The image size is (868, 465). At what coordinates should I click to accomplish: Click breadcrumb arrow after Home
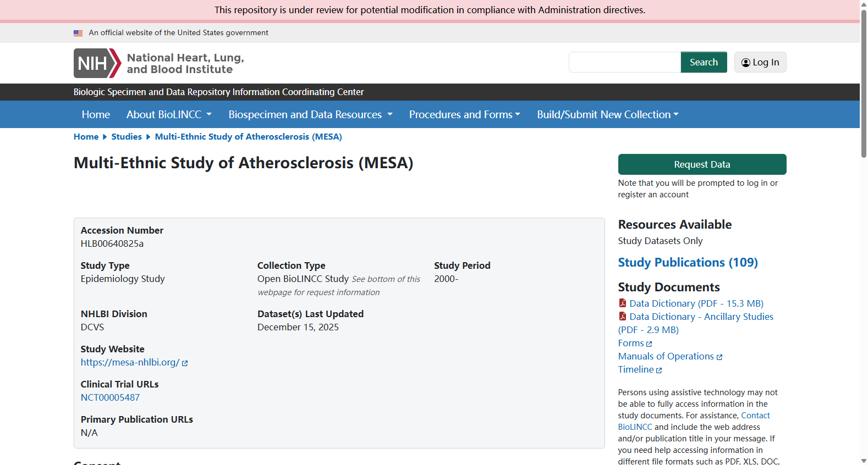tap(105, 137)
